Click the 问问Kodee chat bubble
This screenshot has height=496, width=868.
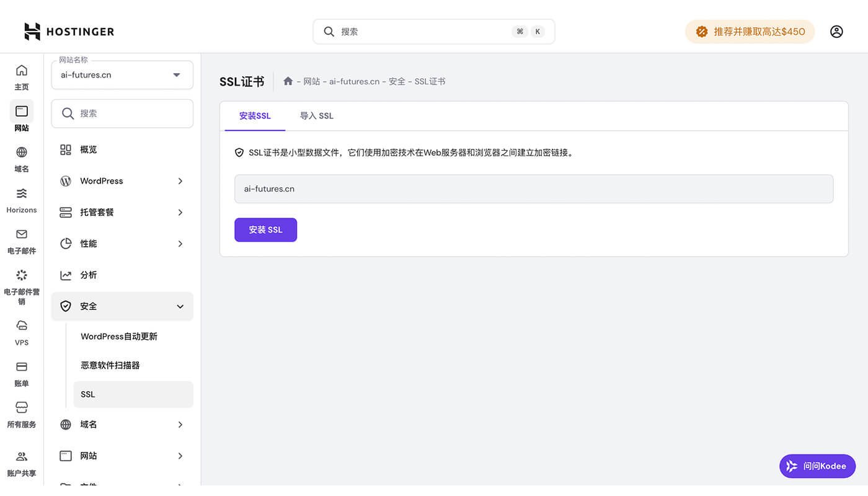[x=817, y=466]
